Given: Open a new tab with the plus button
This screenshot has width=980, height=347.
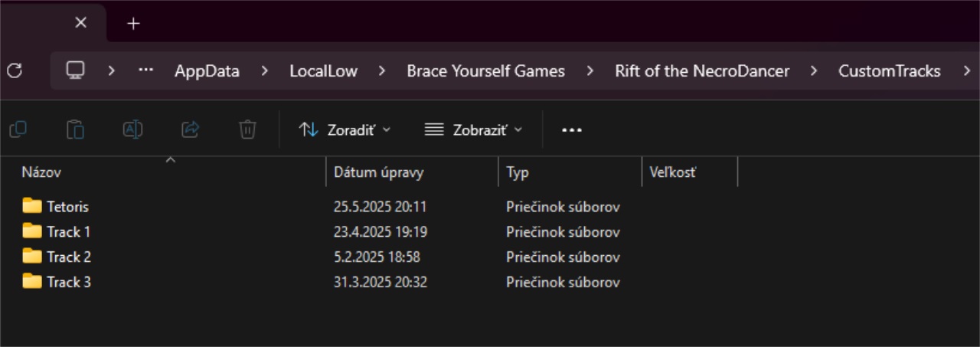Looking at the screenshot, I should [133, 23].
